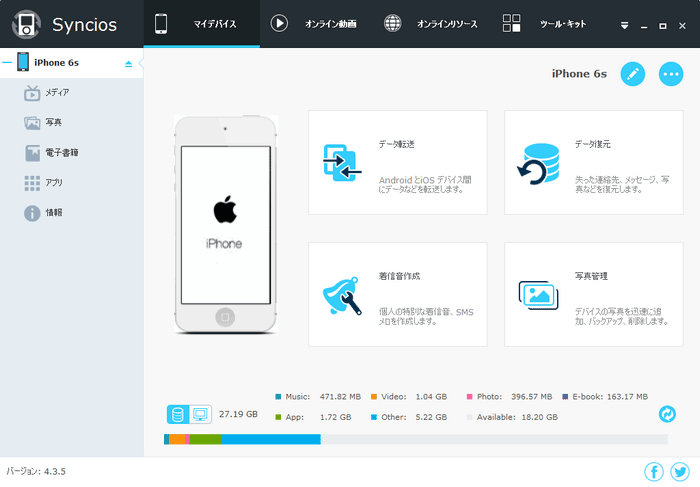Click the Available: 18.20 GB text

[517, 417]
